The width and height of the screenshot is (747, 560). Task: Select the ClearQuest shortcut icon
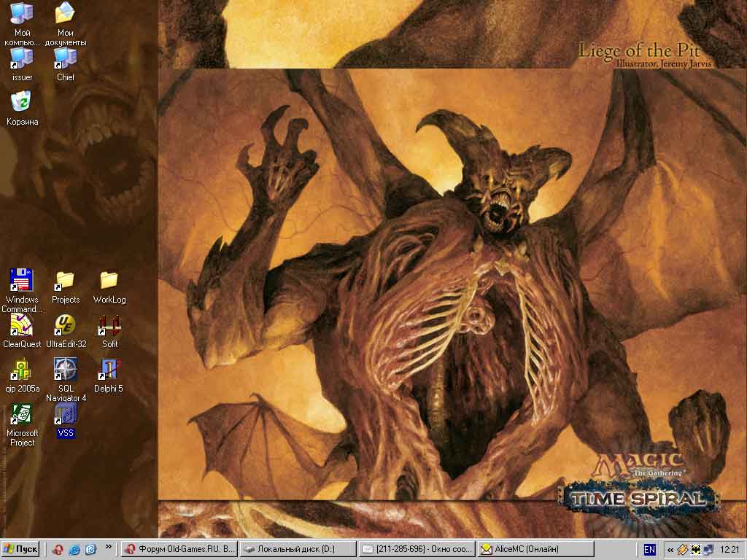(x=22, y=324)
